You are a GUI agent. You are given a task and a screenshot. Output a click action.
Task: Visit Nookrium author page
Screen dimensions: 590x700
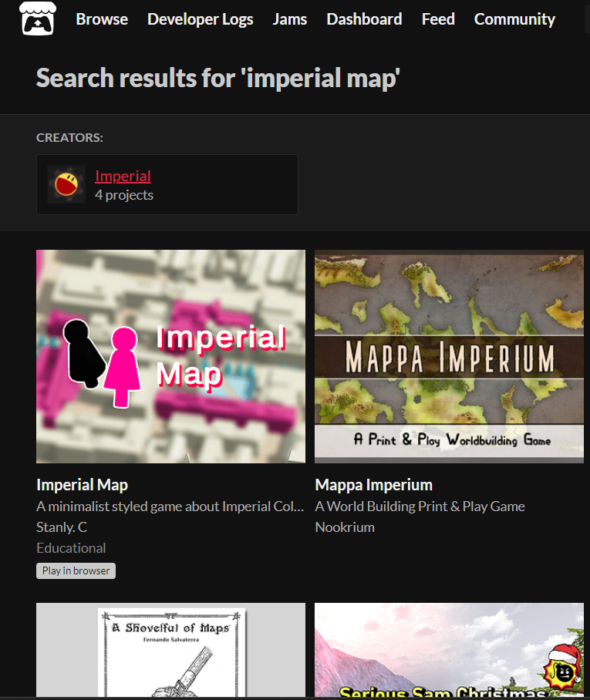click(345, 527)
